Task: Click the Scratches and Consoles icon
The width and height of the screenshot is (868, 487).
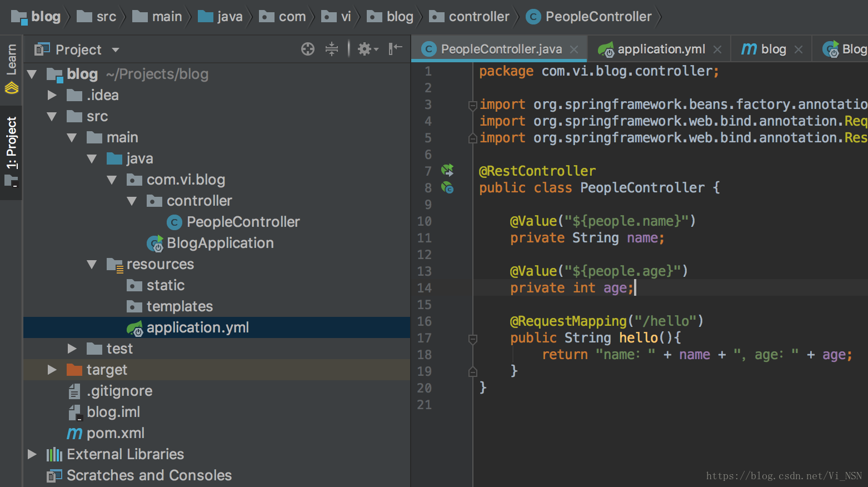Action: click(54, 476)
